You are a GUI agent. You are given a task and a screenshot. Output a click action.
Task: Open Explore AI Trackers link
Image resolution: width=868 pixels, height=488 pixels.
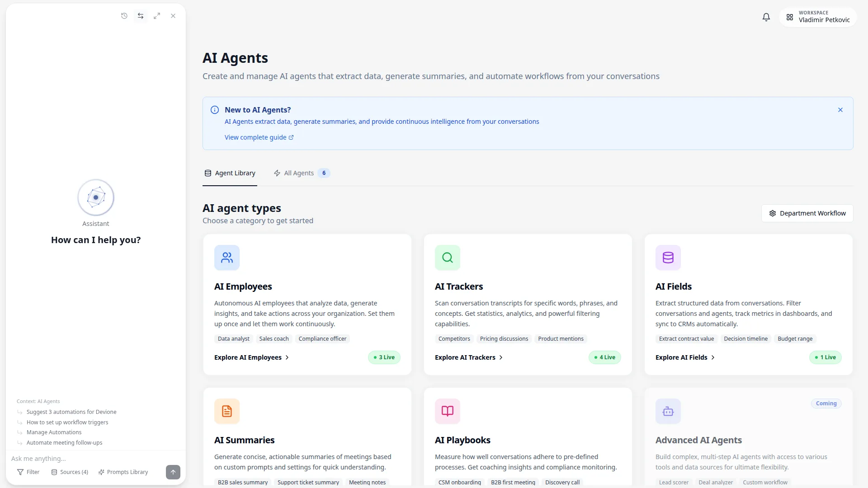click(469, 357)
